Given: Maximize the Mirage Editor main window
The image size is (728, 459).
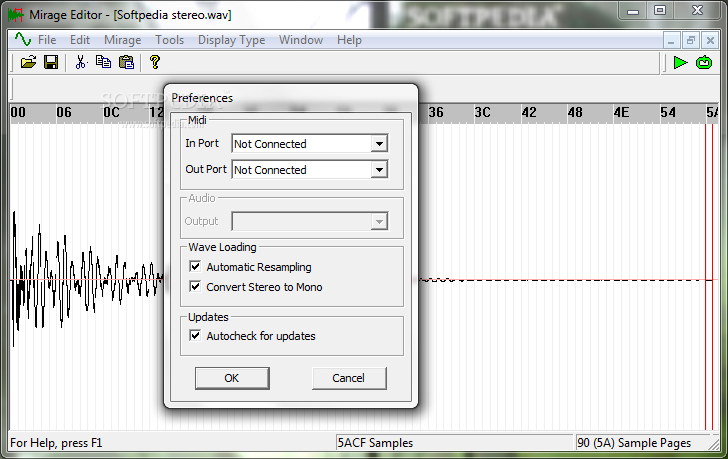Looking at the screenshot, I should (660, 10).
